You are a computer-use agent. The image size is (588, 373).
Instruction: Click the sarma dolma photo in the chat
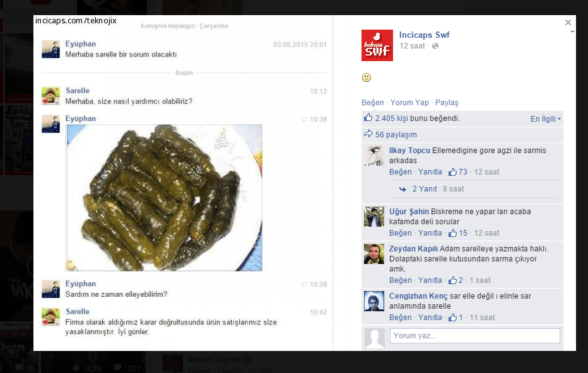point(164,198)
